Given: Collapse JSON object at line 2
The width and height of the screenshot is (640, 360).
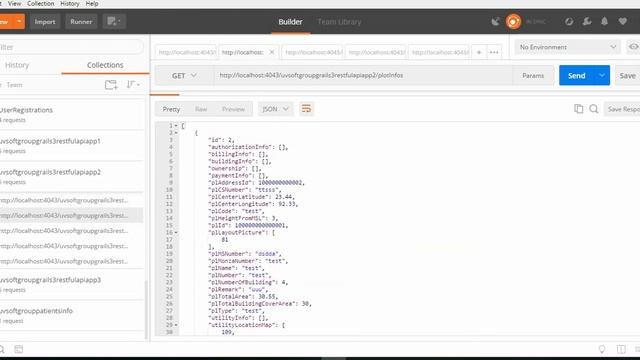Looking at the screenshot, I should (x=176, y=133).
